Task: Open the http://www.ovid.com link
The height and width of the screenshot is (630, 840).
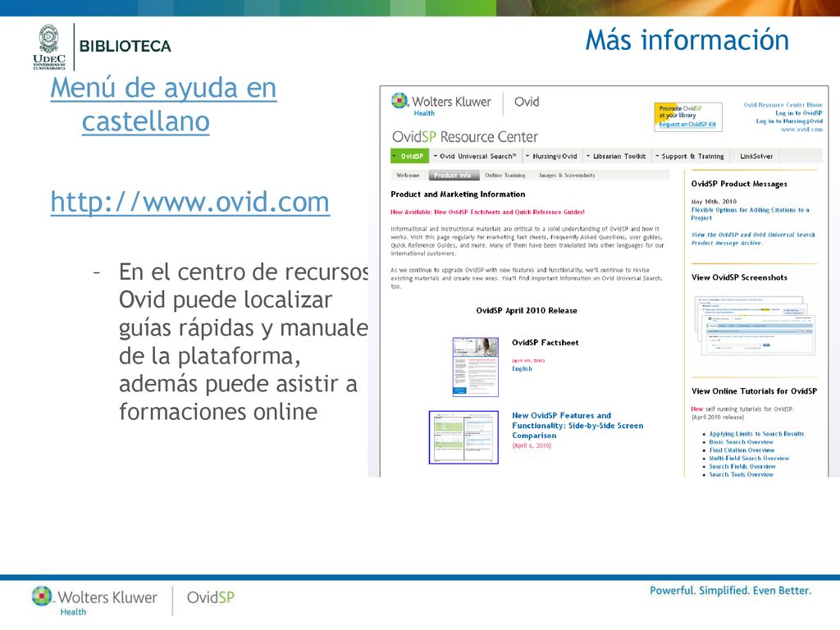Action: tap(190, 202)
